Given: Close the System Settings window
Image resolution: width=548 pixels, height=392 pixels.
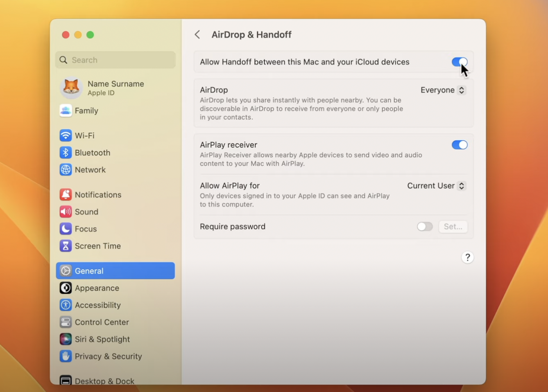Looking at the screenshot, I should pyautogui.click(x=66, y=35).
